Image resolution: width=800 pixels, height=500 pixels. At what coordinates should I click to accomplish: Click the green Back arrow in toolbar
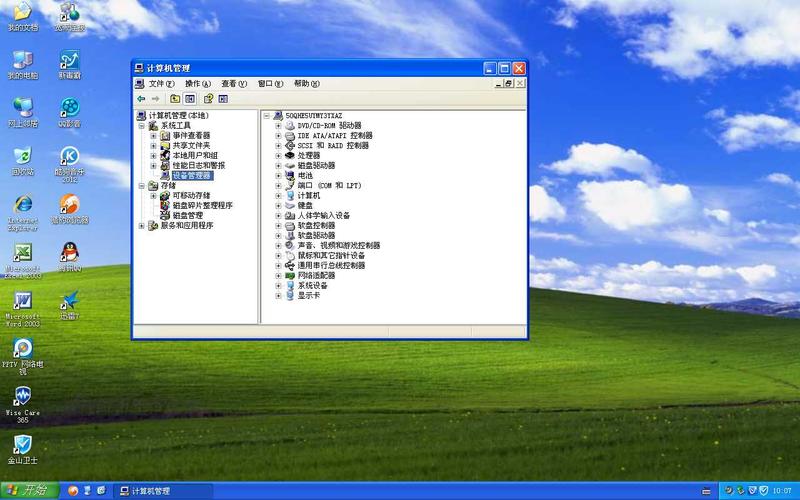141,98
